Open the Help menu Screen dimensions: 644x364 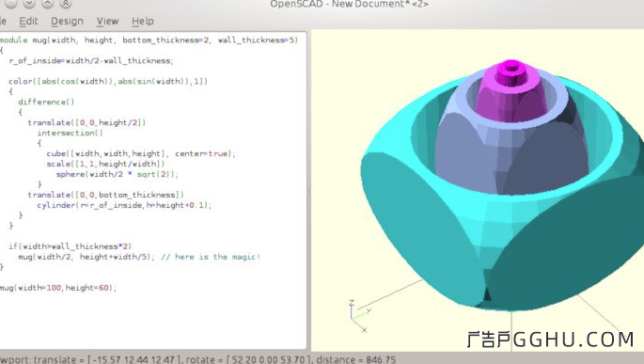point(143,22)
